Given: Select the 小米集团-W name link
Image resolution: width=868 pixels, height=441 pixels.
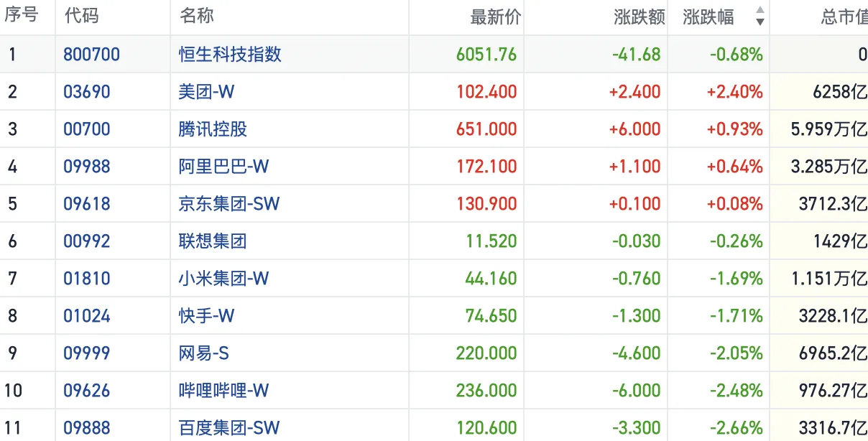Looking at the screenshot, I should click(223, 279).
